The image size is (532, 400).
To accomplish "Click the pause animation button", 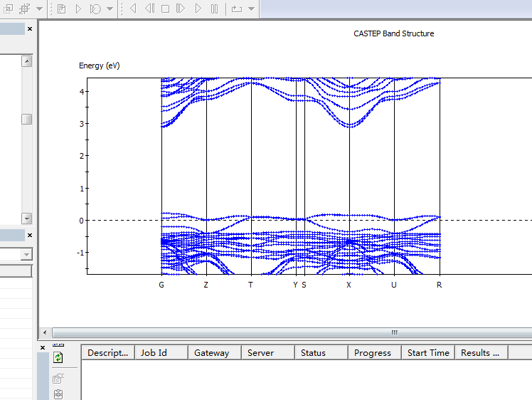I will pyautogui.click(x=214, y=9).
